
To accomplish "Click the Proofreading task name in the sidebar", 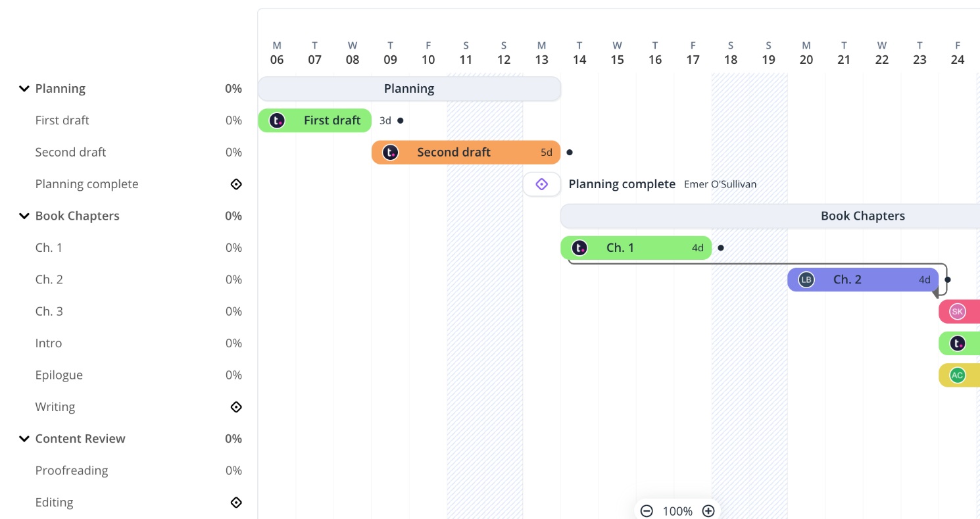I will 71,470.
